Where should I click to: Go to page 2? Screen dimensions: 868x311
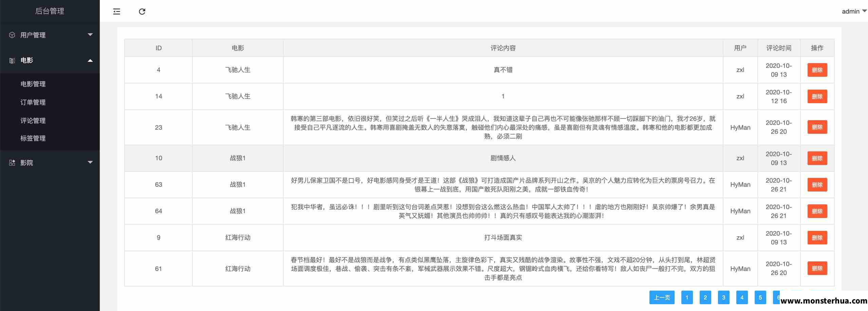tap(705, 297)
